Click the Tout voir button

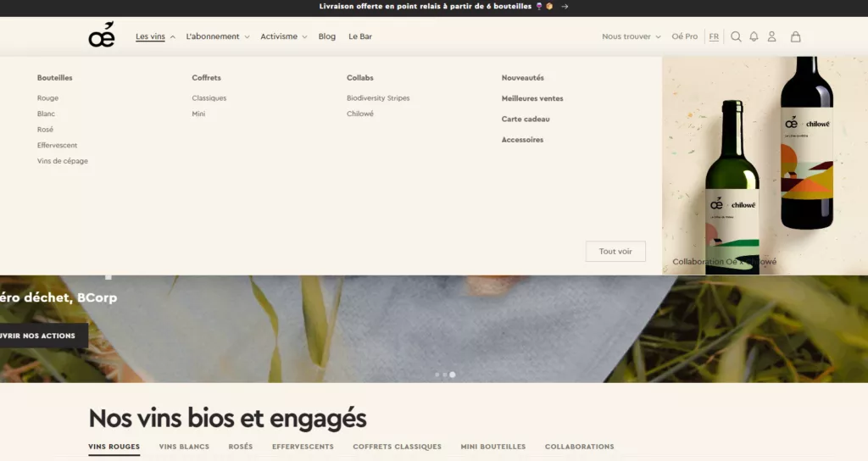615,251
